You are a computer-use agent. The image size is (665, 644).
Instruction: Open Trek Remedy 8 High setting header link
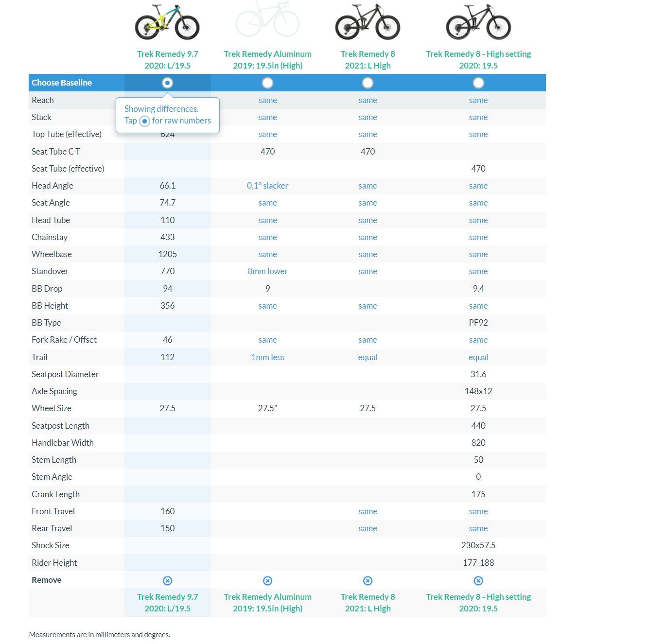point(478,60)
